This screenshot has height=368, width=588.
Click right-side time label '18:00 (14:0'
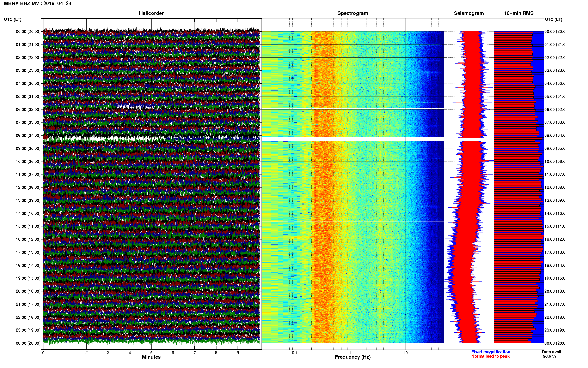[x=554, y=265]
